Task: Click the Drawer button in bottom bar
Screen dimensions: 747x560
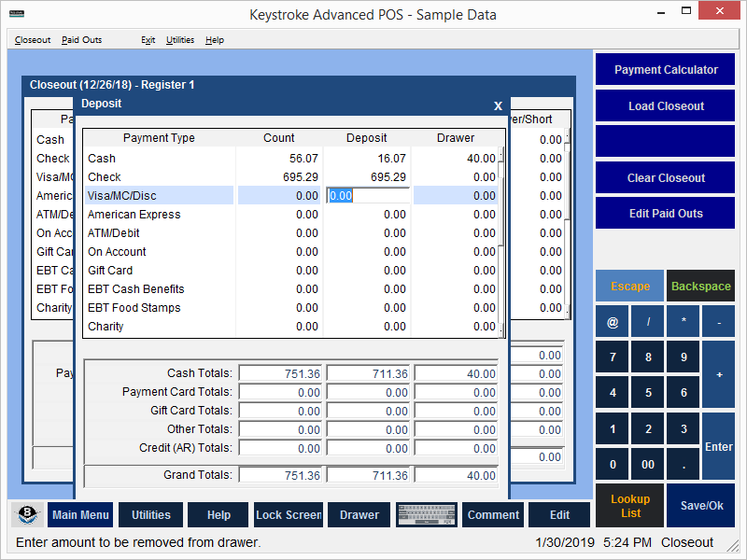Action: [x=359, y=515]
